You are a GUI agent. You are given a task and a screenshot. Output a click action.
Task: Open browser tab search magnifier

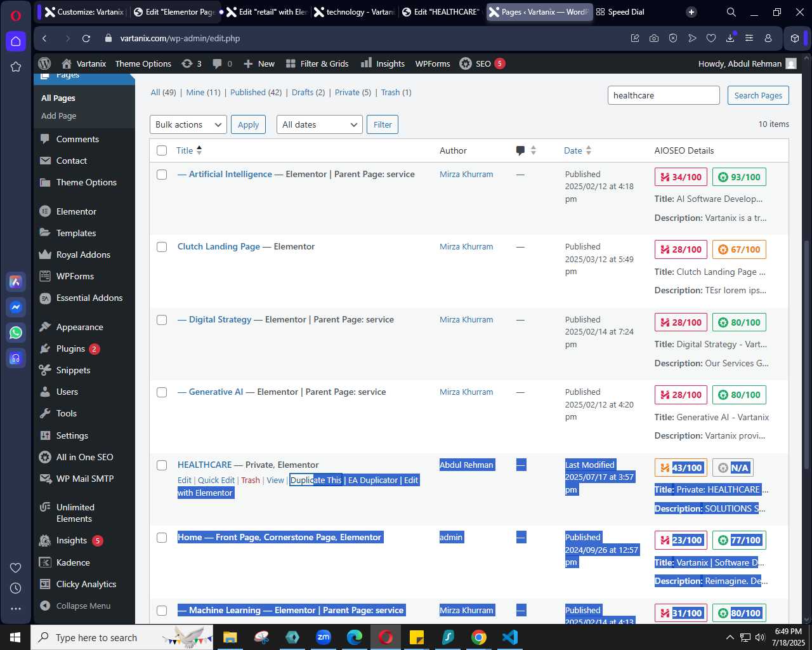731,12
